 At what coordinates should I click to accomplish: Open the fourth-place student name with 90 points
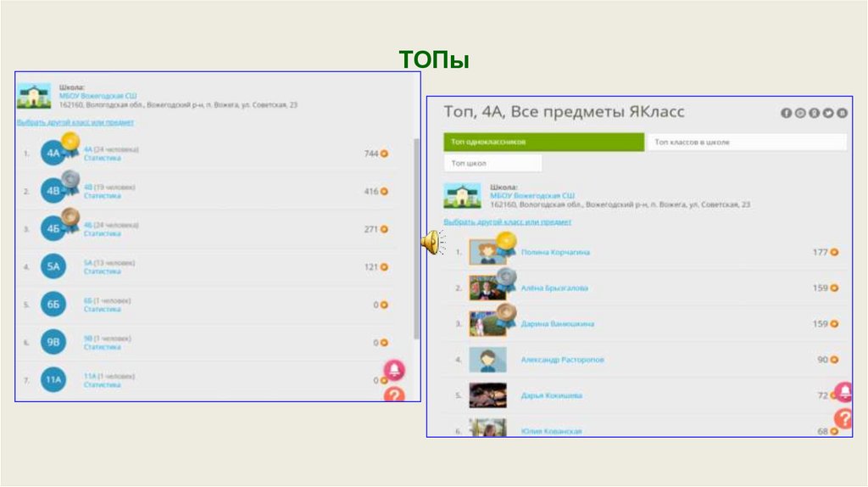[x=563, y=360]
